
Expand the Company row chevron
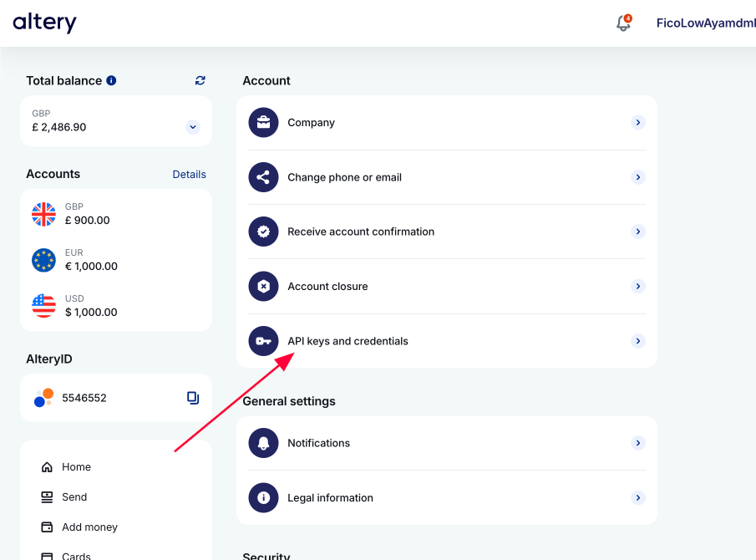(x=638, y=123)
